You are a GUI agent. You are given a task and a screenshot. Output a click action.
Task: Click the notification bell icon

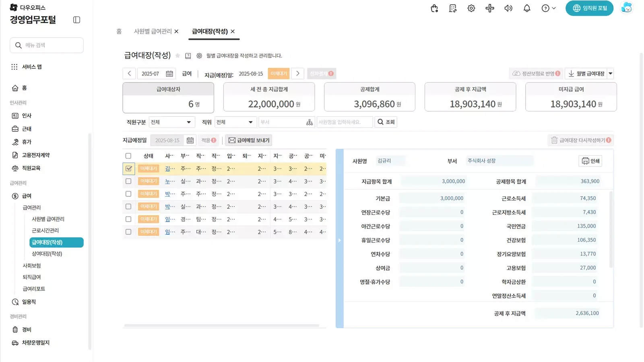tap(526, 8)
